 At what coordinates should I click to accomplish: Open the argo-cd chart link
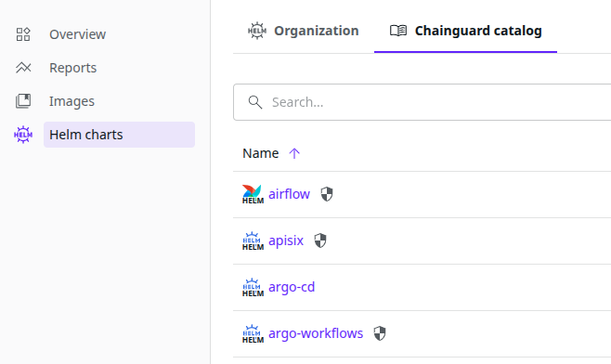tap(292, 287)
